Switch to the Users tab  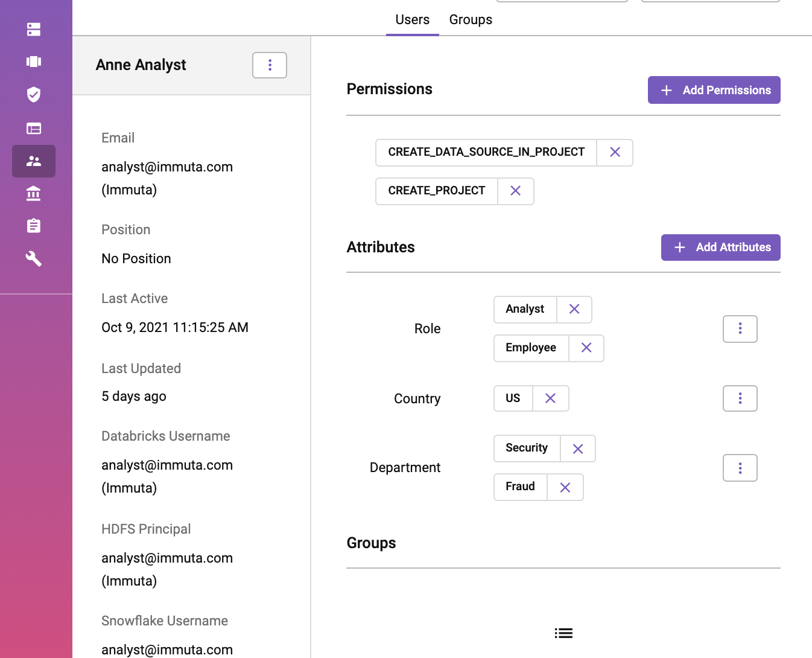[413, 19]
